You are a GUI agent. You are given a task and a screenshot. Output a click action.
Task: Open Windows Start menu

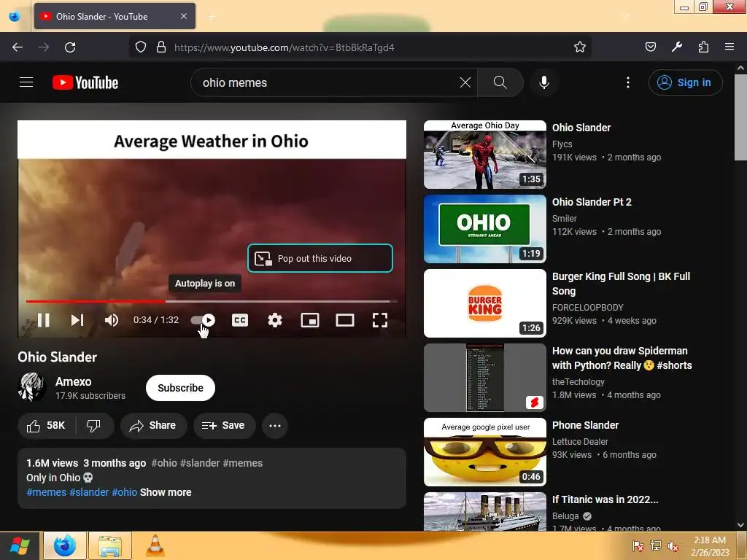20,545
